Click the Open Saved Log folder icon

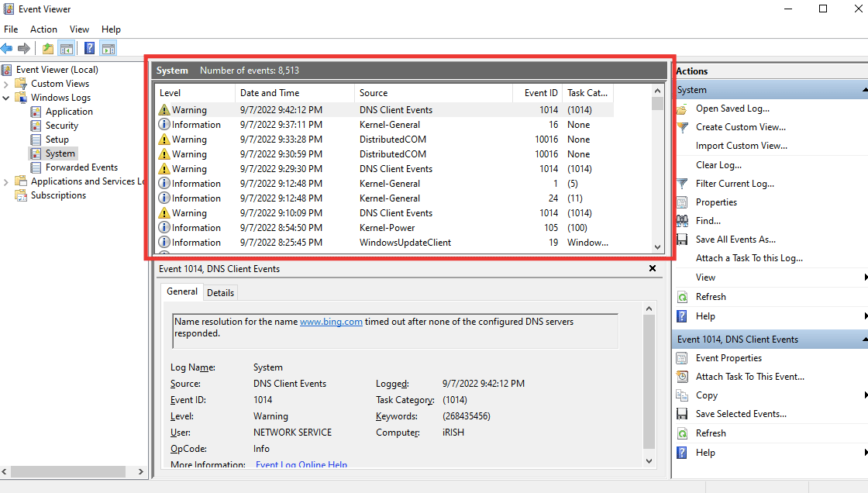[682, 109]
